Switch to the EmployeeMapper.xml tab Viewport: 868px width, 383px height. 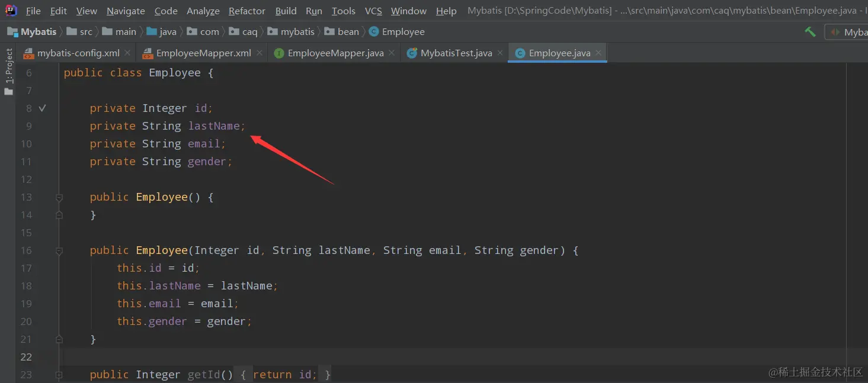[x=202, y=53]
